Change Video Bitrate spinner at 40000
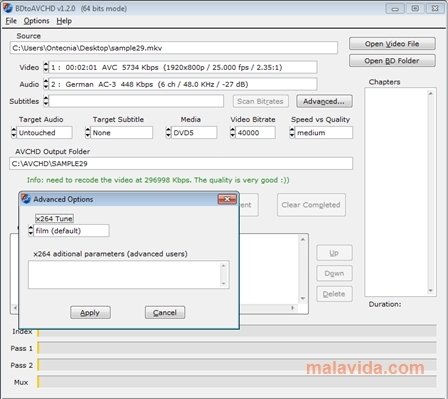The height and width of the screenshot is (399, 448). (x=233, y=133)
